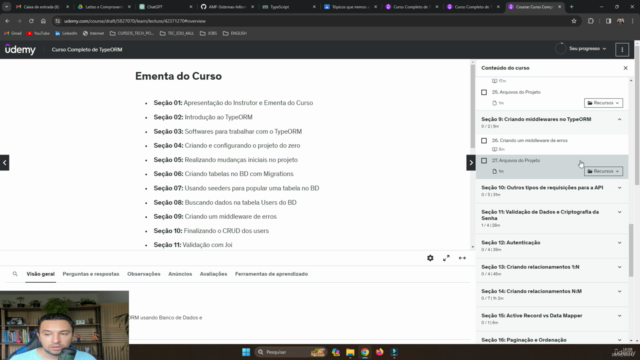The image size is (640, 360).
Task: Check lecture 27 Arquivos do Projeto
Action: (484, 161)
